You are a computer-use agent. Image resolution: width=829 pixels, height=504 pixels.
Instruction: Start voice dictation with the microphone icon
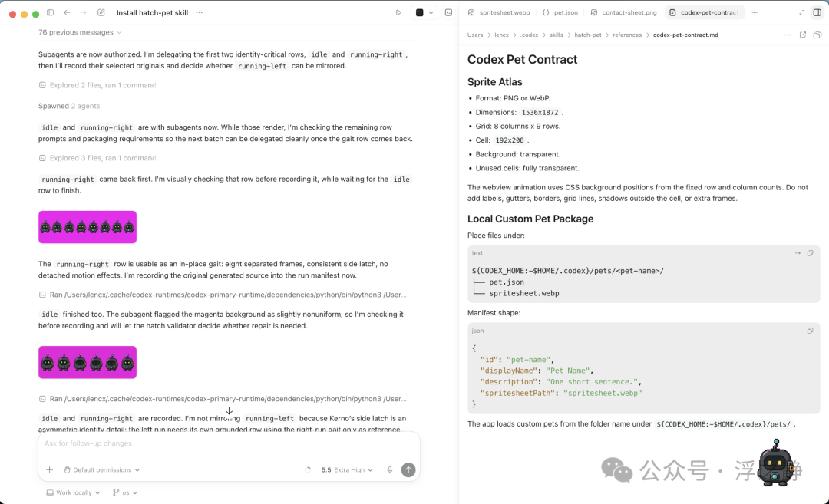point(390,469)
